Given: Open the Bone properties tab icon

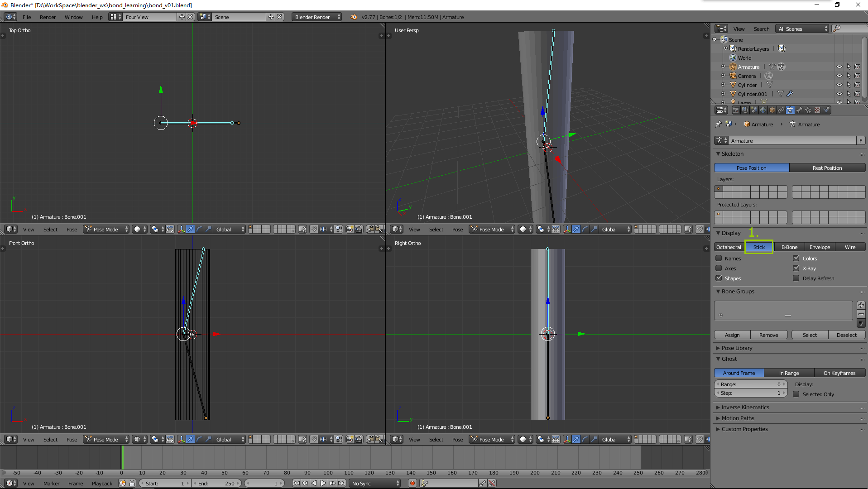Looking at the screenshot, I should click(799, 110).
